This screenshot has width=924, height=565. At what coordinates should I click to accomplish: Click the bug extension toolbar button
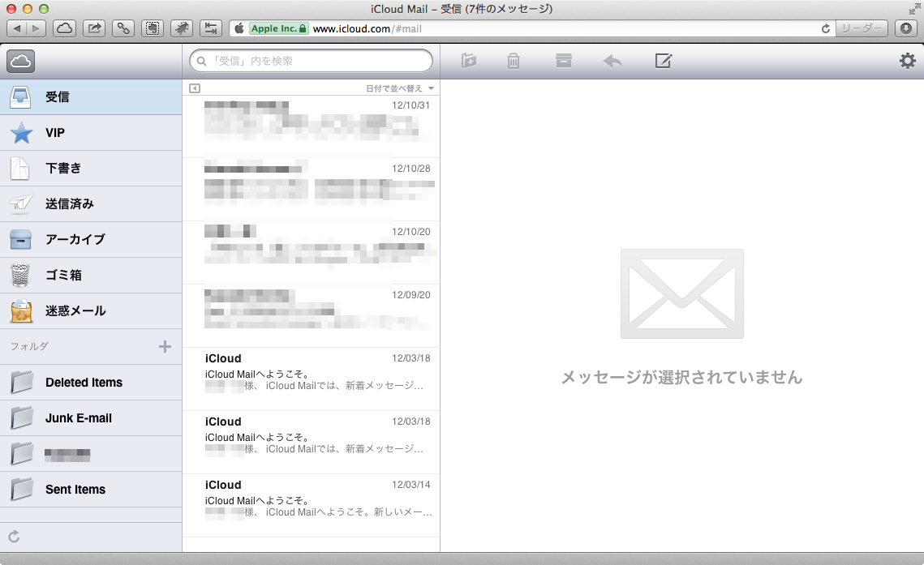click(182, 28)
